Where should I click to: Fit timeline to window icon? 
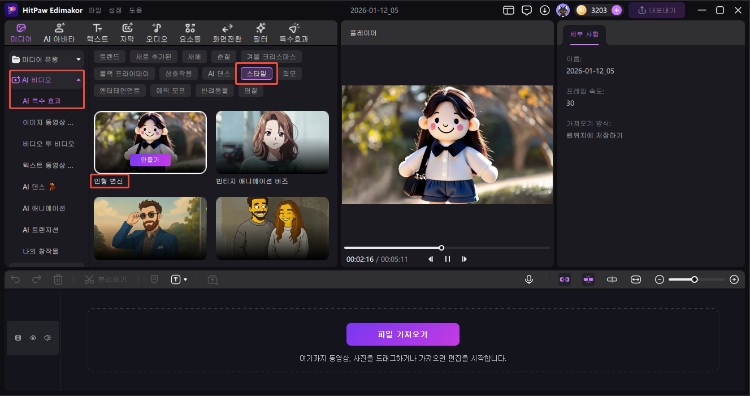[636, 279]
